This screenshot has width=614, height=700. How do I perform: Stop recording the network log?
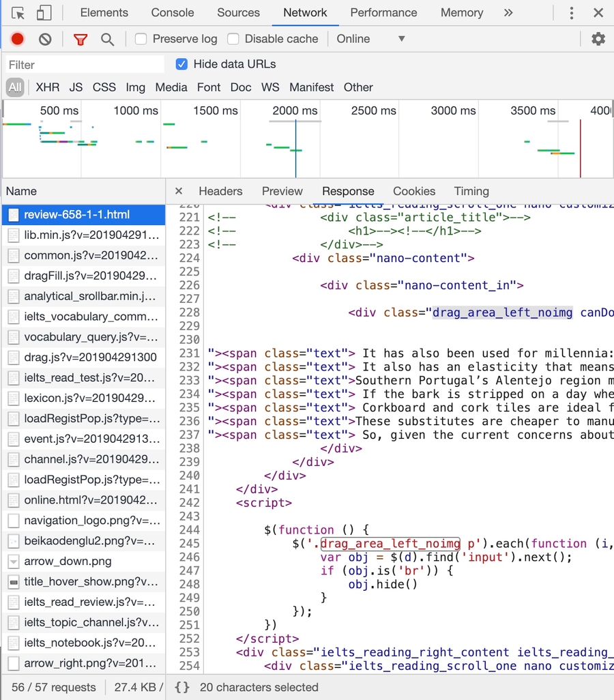pos(18,40)
